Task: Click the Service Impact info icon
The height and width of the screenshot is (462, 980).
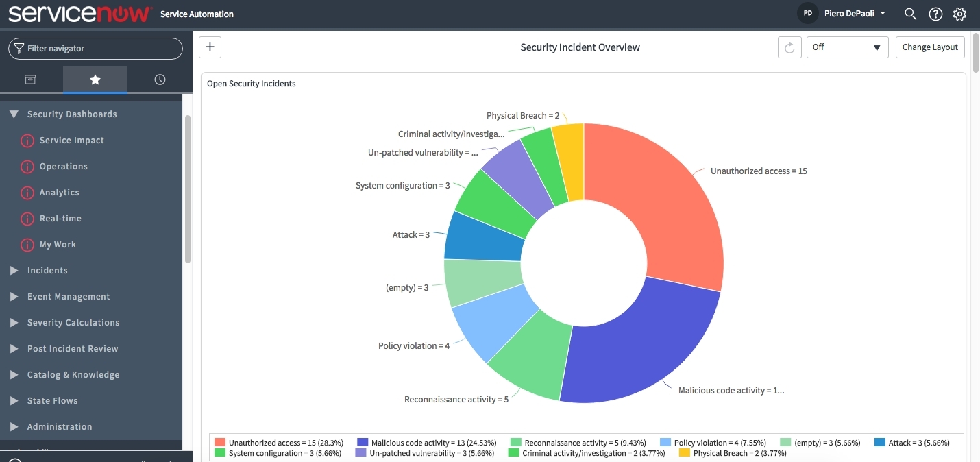Action: pyautogui.click(x=27, y=141)
